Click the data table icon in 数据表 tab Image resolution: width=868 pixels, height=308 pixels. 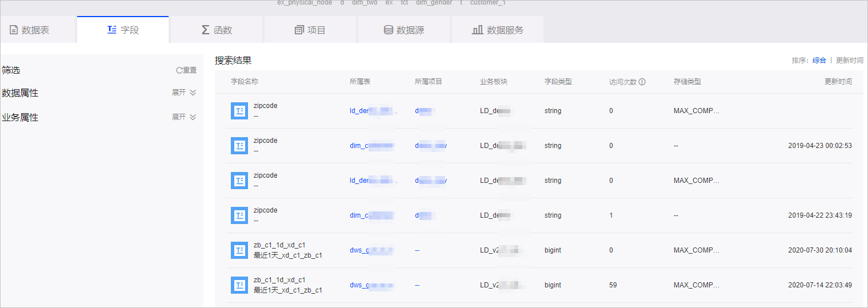click(14, 30)
